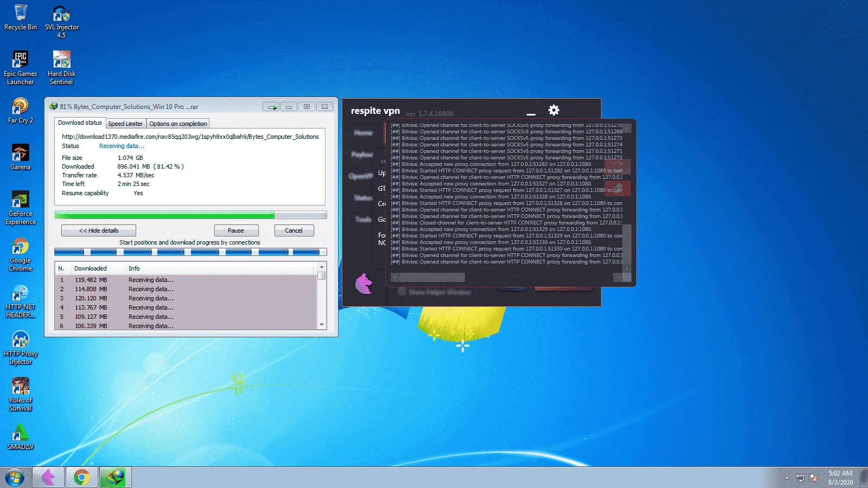
Task: Open Chrome from the taskbar
Action: 82,477
